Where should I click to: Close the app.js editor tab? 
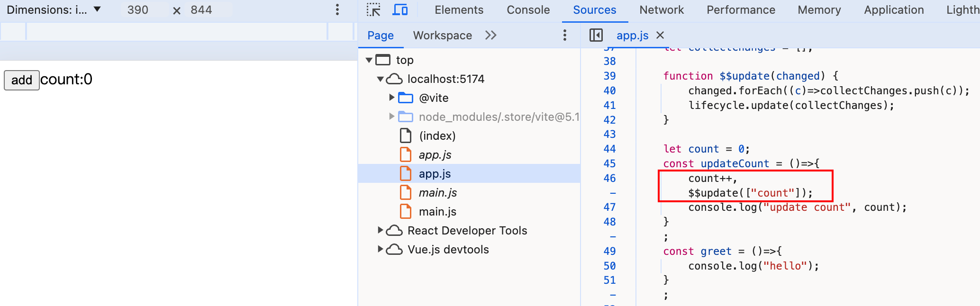tap(660, 35)
